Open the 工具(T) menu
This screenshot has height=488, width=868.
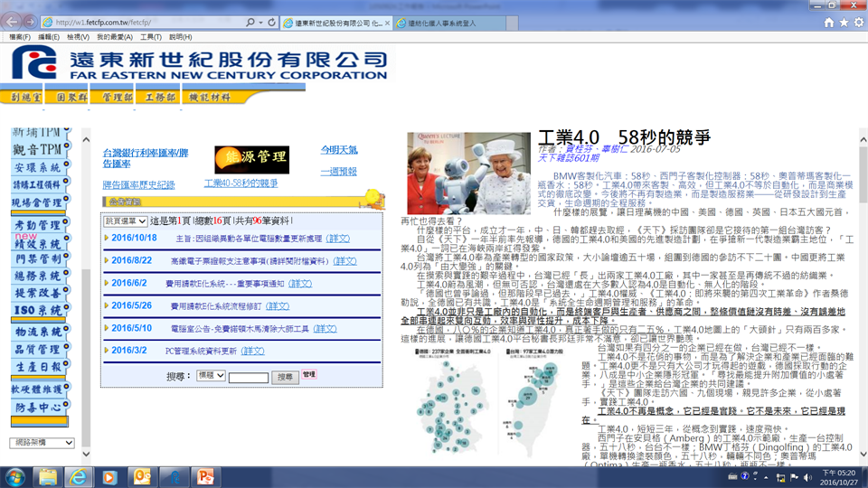pos(150,37)
